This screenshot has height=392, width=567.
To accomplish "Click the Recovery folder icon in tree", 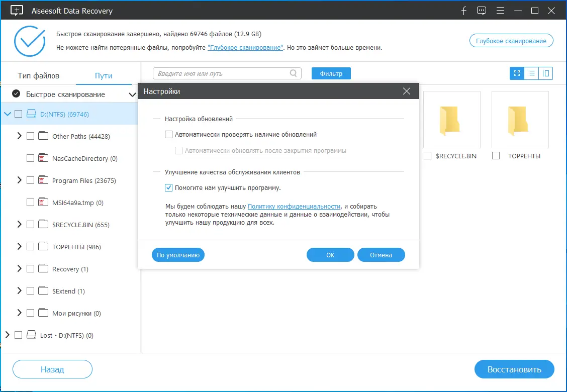I will [x=43, y=268].
